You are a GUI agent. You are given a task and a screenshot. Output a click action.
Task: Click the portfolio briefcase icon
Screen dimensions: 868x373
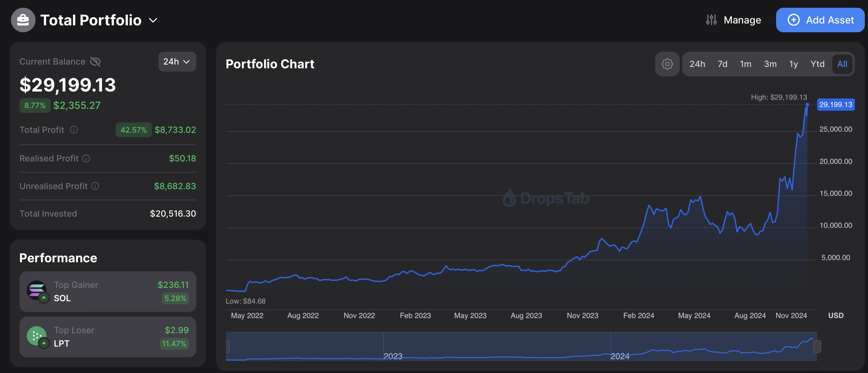coord(23,20)
